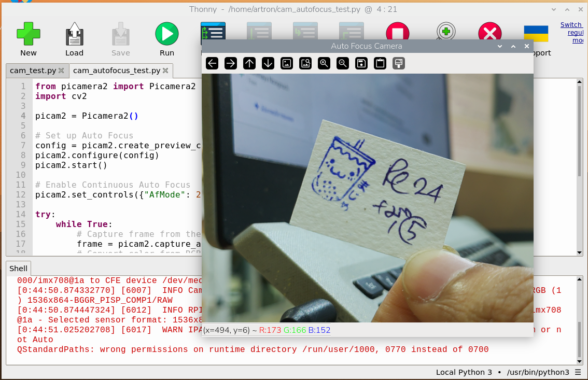Save the current camera image

tap(361, 63)
